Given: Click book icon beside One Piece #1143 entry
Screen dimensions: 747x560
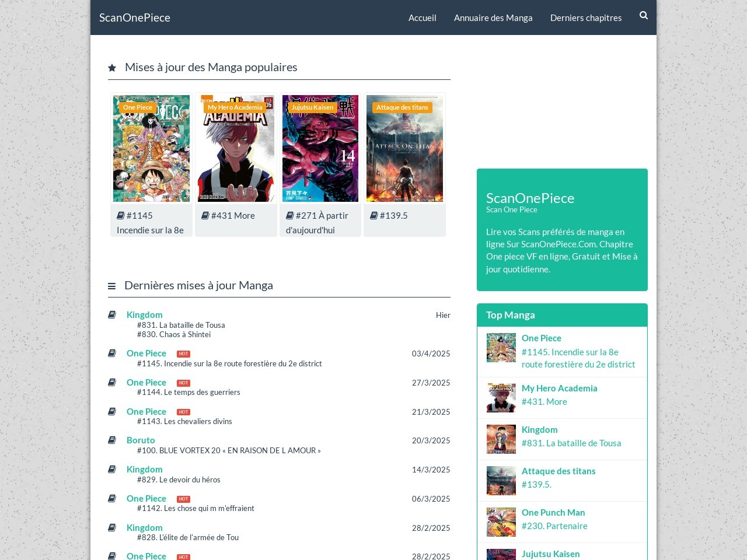Looking at the screenshot, I should 112,411.
